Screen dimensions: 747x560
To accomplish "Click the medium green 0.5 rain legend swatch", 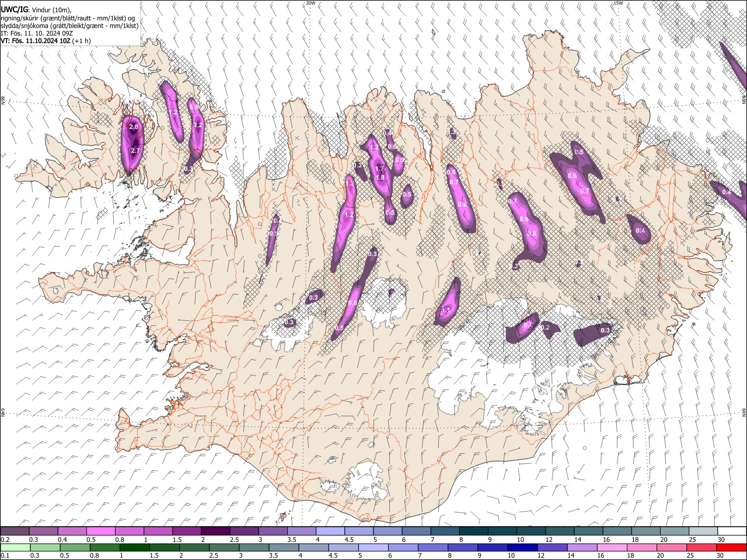I will pos(75,547).
